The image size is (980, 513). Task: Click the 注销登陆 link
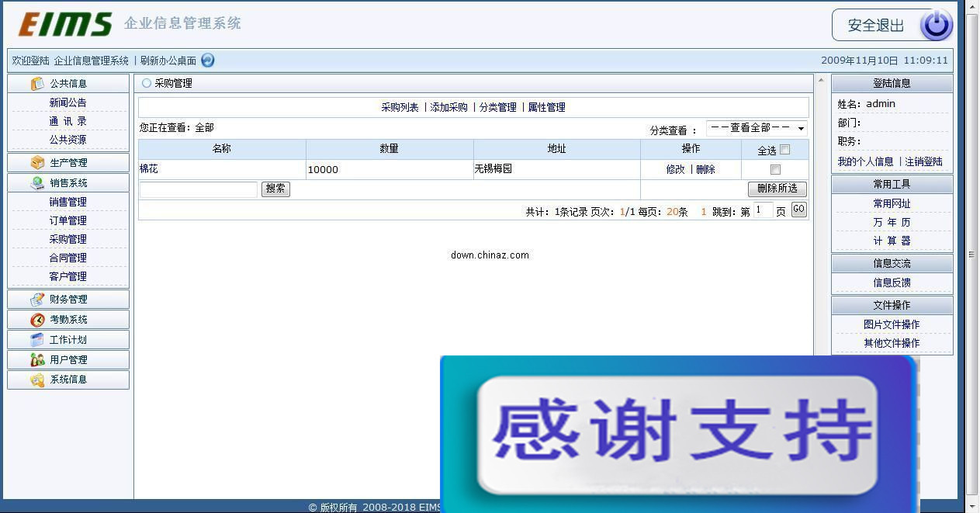(924, 161)
